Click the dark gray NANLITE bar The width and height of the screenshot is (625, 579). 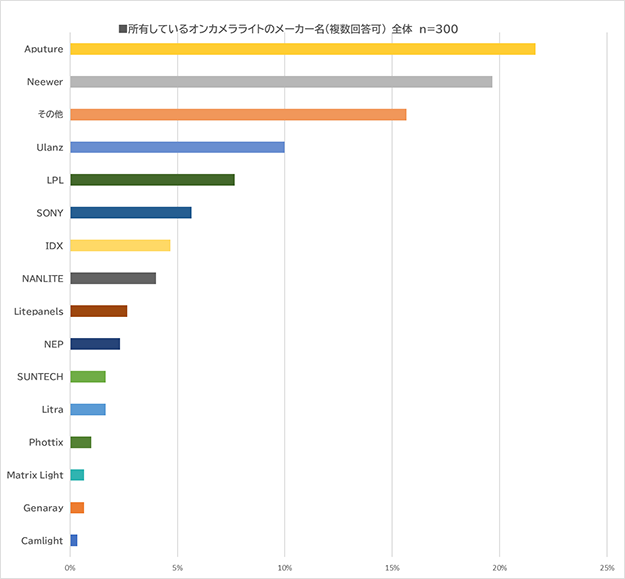[x=113, y=278]
